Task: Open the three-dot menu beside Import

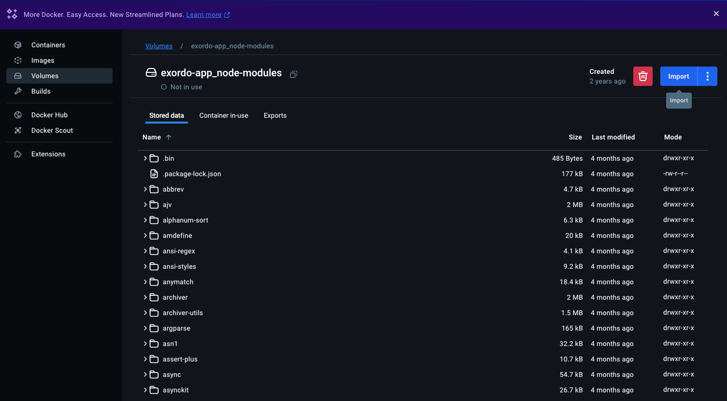Action: point(708,76)
